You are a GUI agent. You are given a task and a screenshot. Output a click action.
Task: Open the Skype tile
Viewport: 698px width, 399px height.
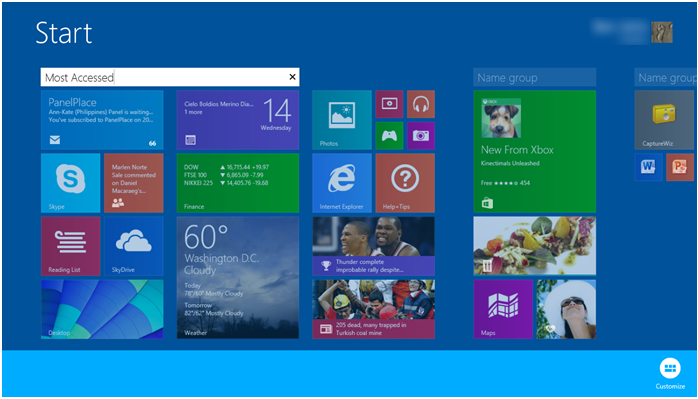pos(70,183)
